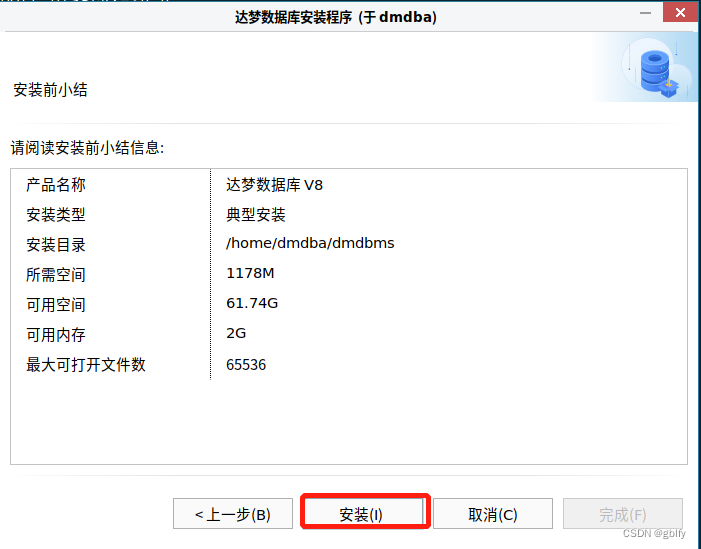Select the 达梦数据库 V8 value
The width and height of the screenshot is (701, 549).
(274, 185)
